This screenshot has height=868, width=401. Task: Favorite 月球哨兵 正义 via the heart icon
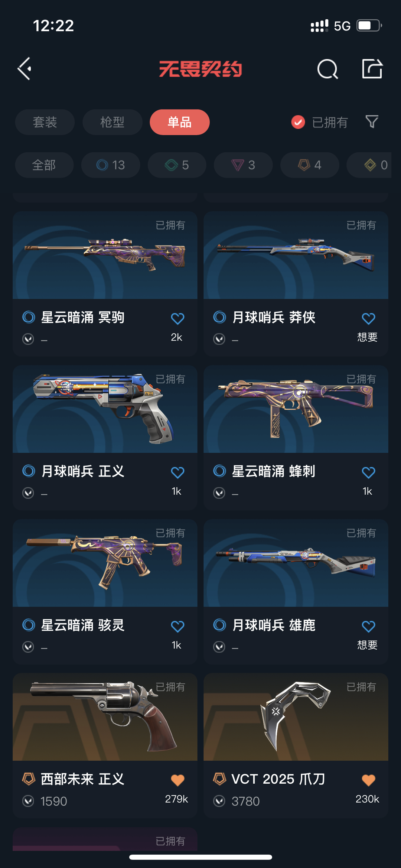[177, 472]
